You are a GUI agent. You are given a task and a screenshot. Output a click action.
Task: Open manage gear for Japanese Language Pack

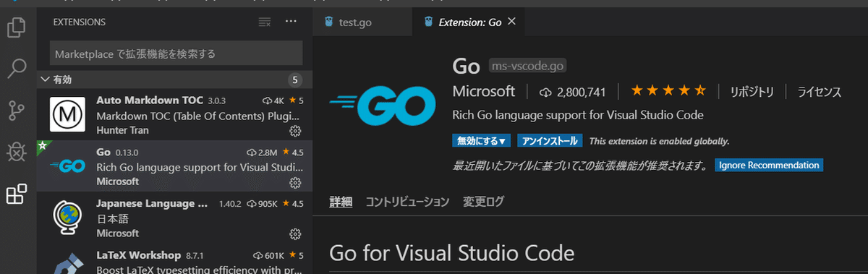click(x=295, y=234)
